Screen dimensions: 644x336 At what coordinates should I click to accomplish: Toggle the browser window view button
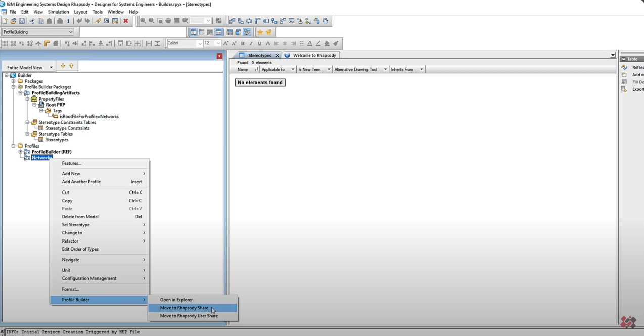point(193,32)
